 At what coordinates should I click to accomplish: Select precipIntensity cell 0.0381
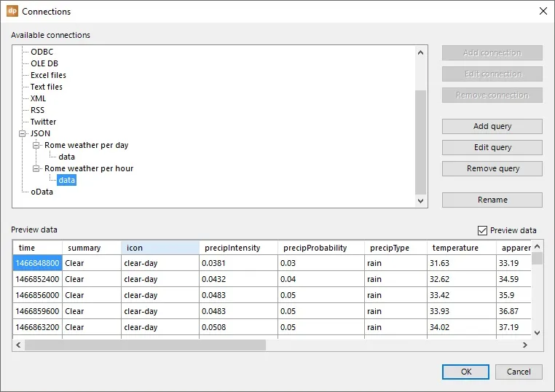[x=239, y=263]
